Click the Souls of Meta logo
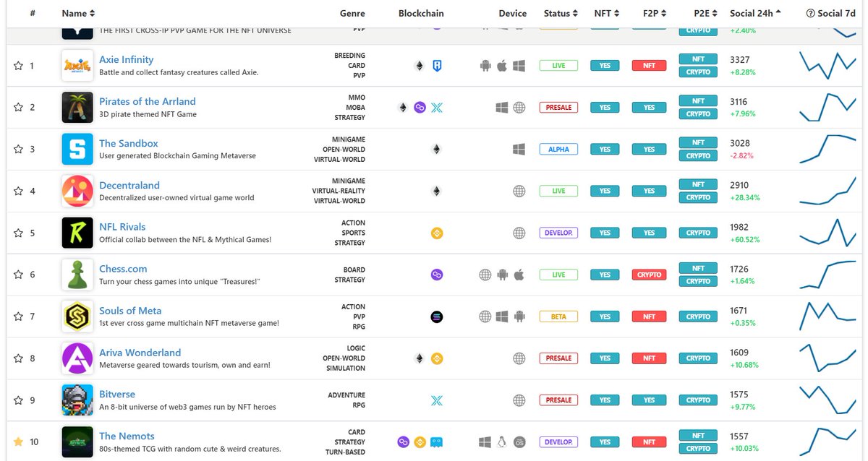 [x=77, y=316]
